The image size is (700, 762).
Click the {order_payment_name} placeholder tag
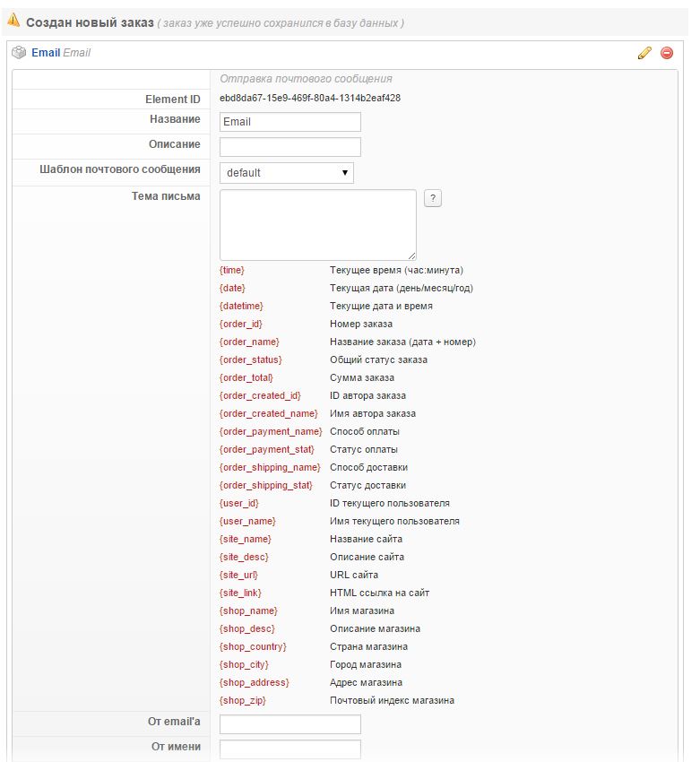point(271,432)
